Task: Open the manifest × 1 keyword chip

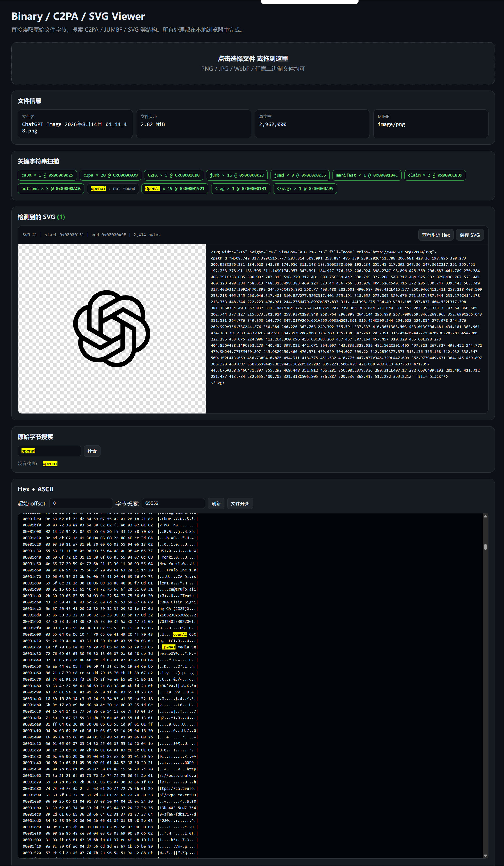Action: pos(367,175)
